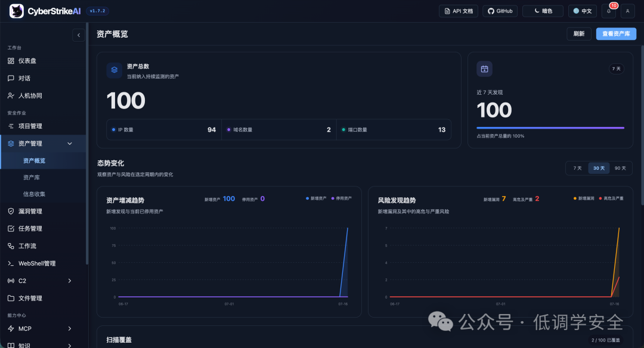
Task: Open 任务管理 checklist icon in sidebar
Action: (11, 229)
